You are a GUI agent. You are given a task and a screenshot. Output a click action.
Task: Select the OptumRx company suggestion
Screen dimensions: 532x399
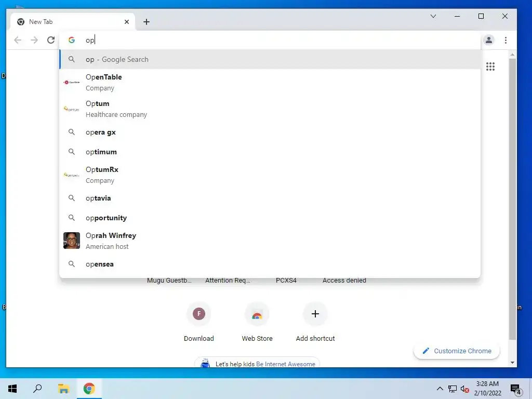pyautogui.click(x=270, y=175)
